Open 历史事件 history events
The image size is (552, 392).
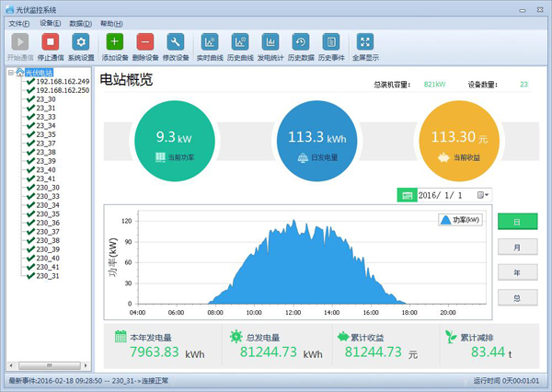(x=331, y=42)
